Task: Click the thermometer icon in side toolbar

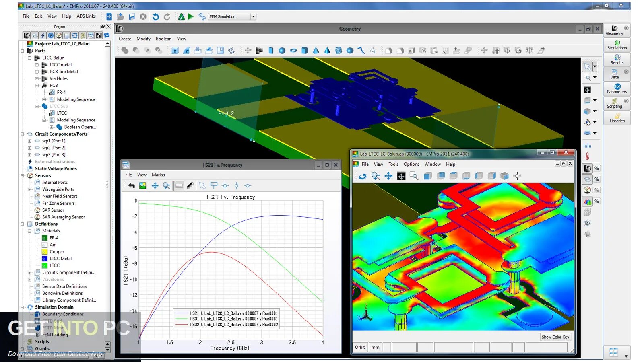Action: click(587, 156)
